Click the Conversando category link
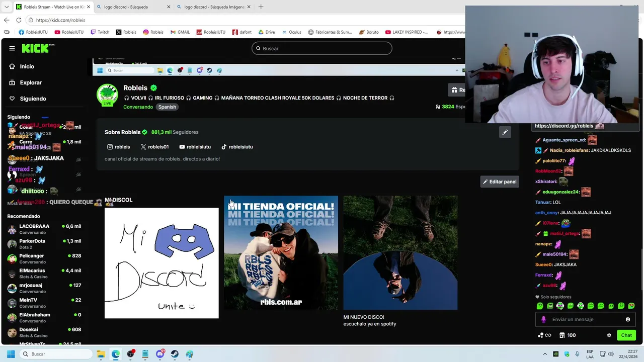This screenshot has height=362, width=644. (x=138, y=107)
